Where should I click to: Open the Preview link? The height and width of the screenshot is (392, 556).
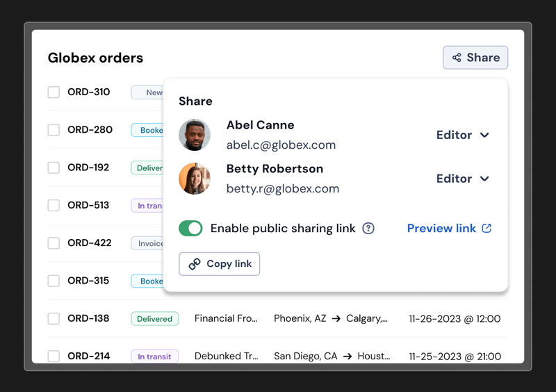click(449, 228)
